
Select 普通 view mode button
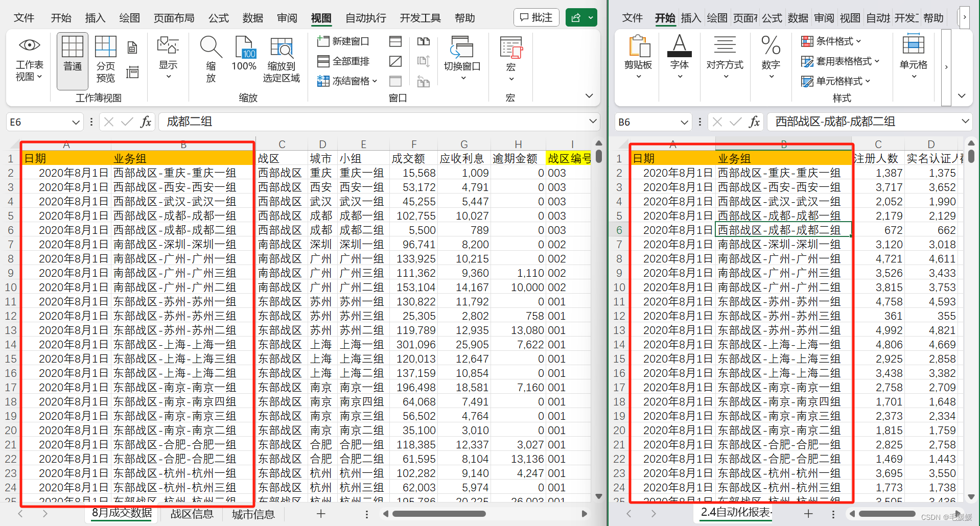72,61
